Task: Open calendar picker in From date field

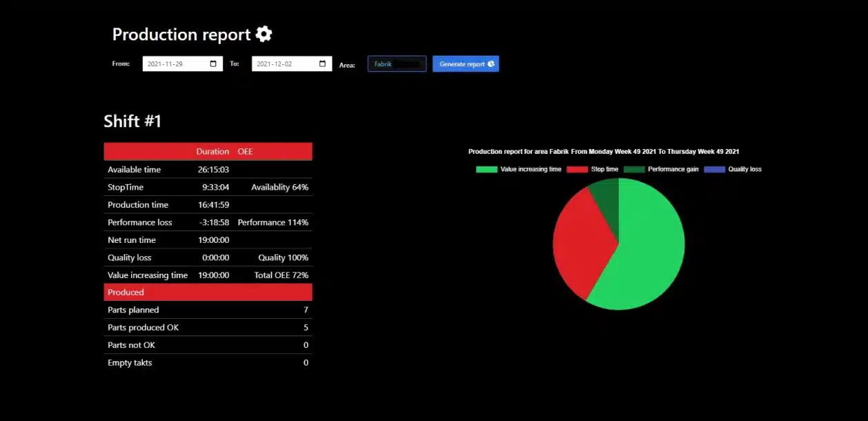Action: pos(213,64)
